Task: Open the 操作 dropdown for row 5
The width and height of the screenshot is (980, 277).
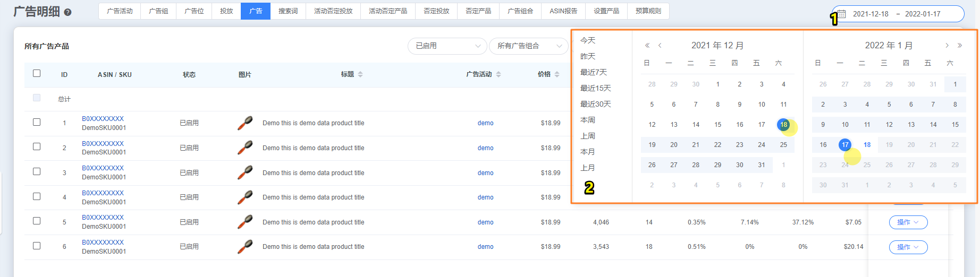Action: [908, 222]
